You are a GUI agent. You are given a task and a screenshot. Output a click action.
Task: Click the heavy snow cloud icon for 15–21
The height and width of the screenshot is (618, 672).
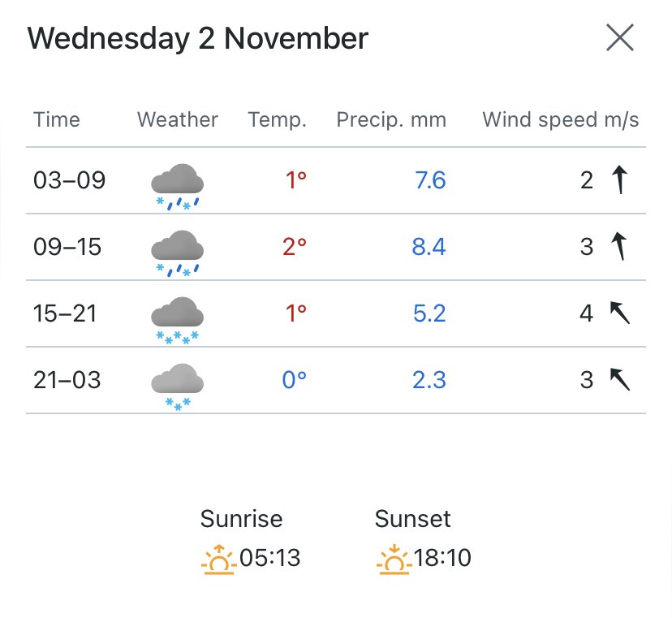(178, 320)
